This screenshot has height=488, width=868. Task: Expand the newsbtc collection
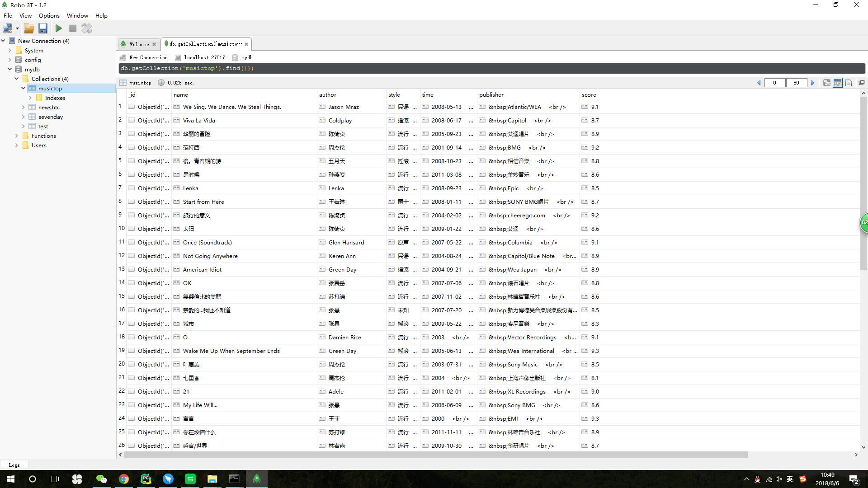24,107
